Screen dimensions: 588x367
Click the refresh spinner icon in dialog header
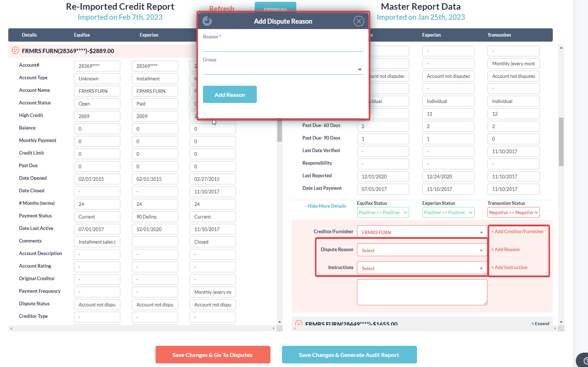click(207, 21)
